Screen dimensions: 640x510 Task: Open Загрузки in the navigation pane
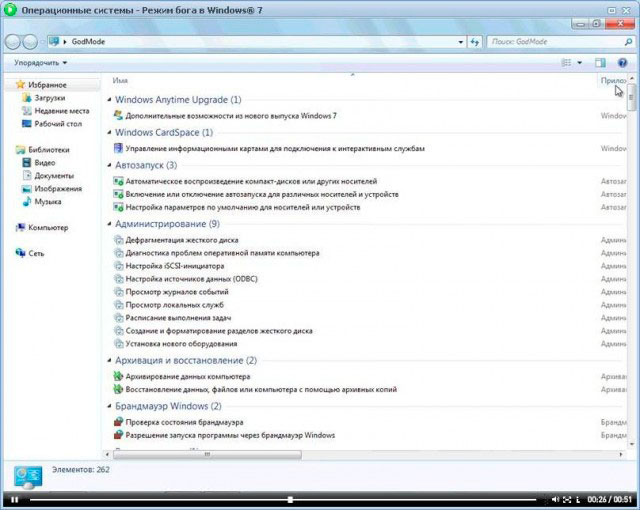pyautogui.click(x=50, y=98)
